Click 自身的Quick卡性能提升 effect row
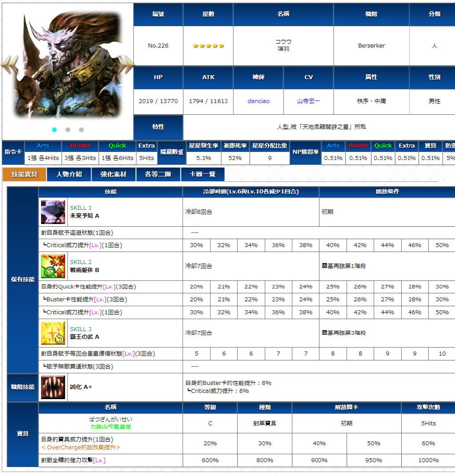The height and width of the screenshot is (476, 455). click(111, 287)
